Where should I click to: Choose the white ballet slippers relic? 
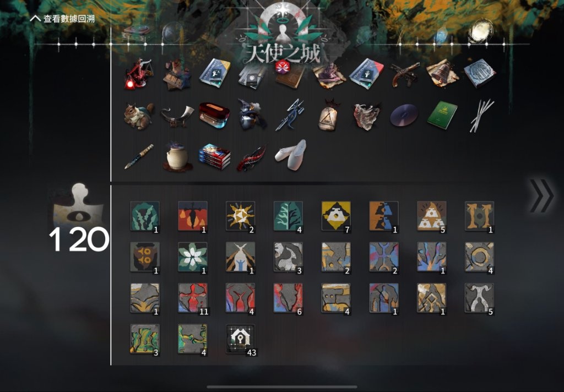pyautogui.click(x=291, y=155)
